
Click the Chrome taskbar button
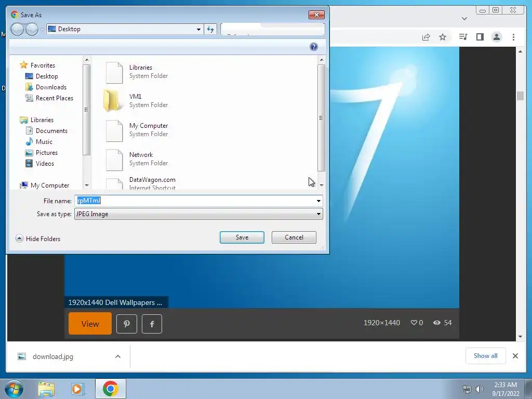[x=111, y=389]
